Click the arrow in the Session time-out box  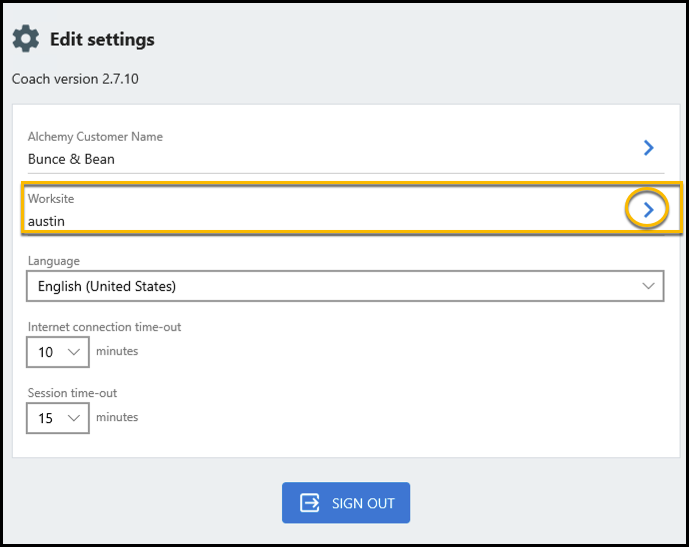(74, 418)
